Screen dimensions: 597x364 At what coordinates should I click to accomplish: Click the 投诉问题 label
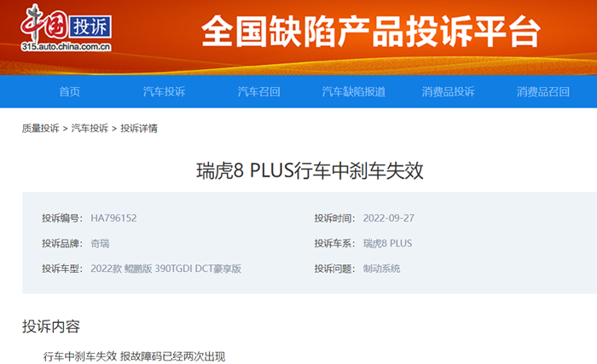[x=334, y=269]
